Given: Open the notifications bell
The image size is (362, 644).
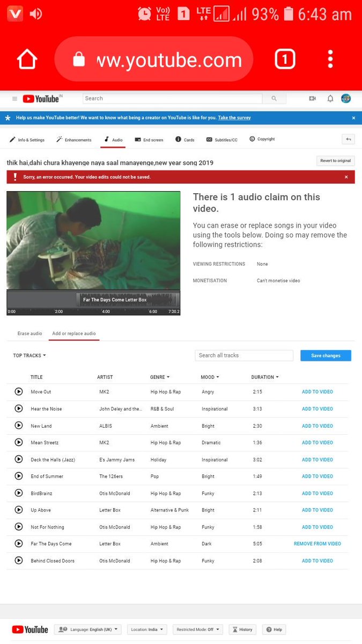Looking at the screenshot, I should (x=330, y=99).
